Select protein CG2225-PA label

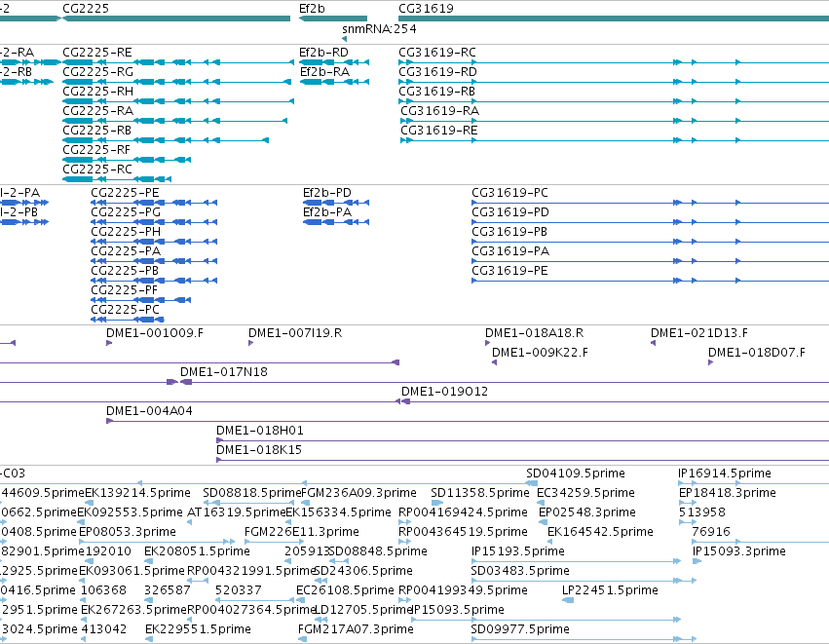coord(126,251)
